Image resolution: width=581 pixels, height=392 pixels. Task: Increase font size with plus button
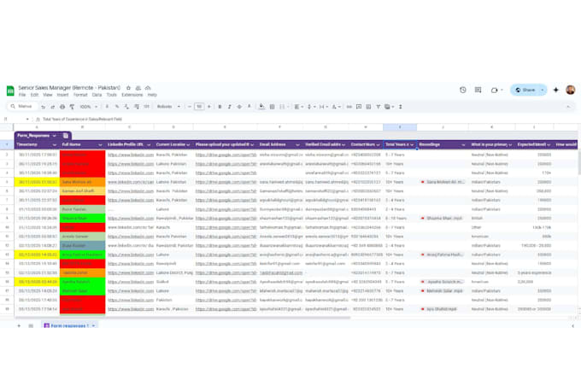tap(209, 107)
